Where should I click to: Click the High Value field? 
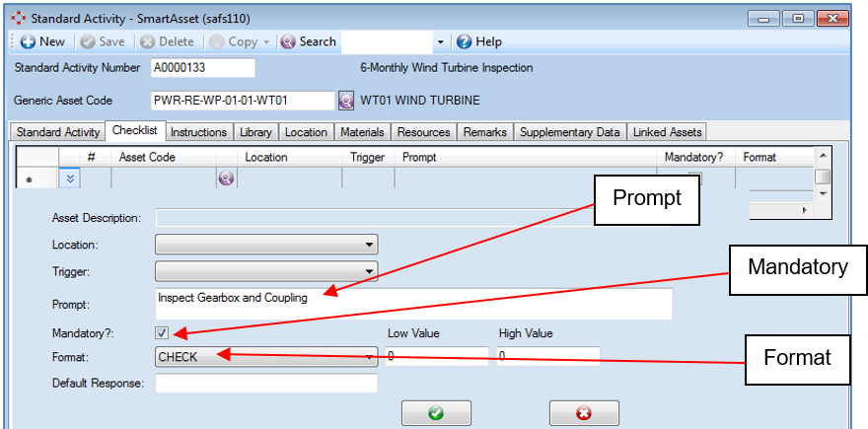pos(548,356)
